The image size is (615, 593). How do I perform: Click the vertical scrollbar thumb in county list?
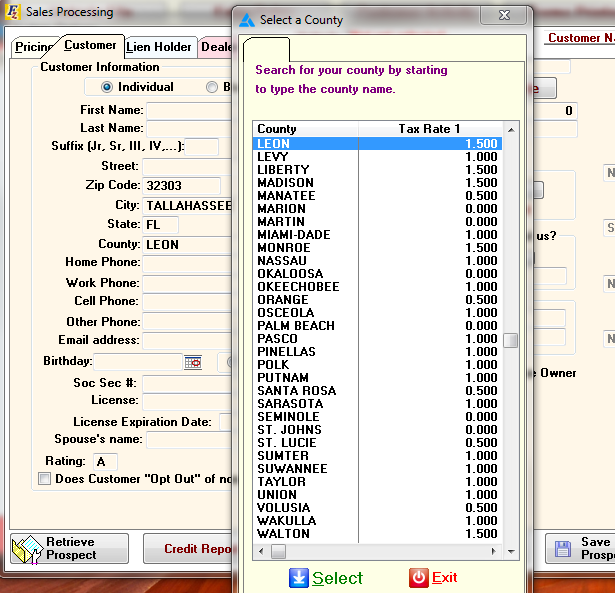pos(510,340)
